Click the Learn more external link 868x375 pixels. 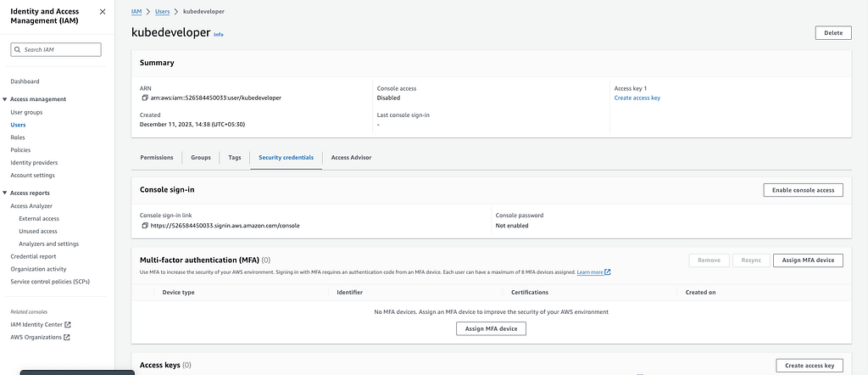593,272
